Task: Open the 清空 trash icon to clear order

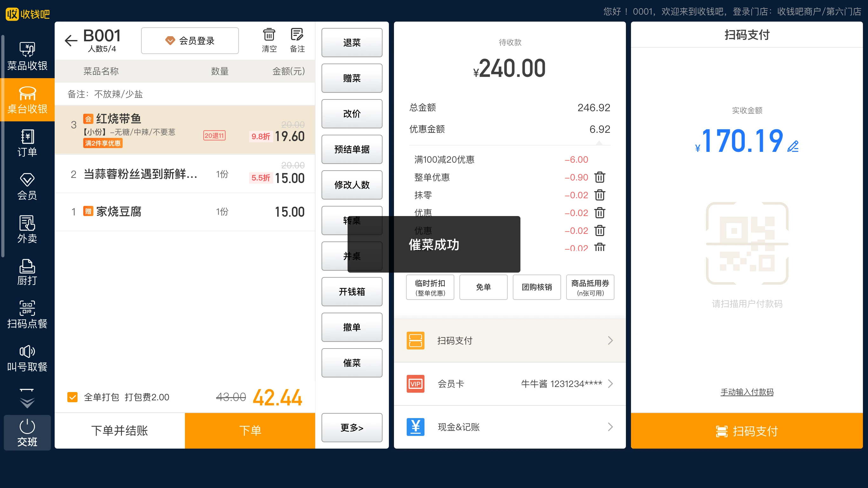Action: coord(268,39)
